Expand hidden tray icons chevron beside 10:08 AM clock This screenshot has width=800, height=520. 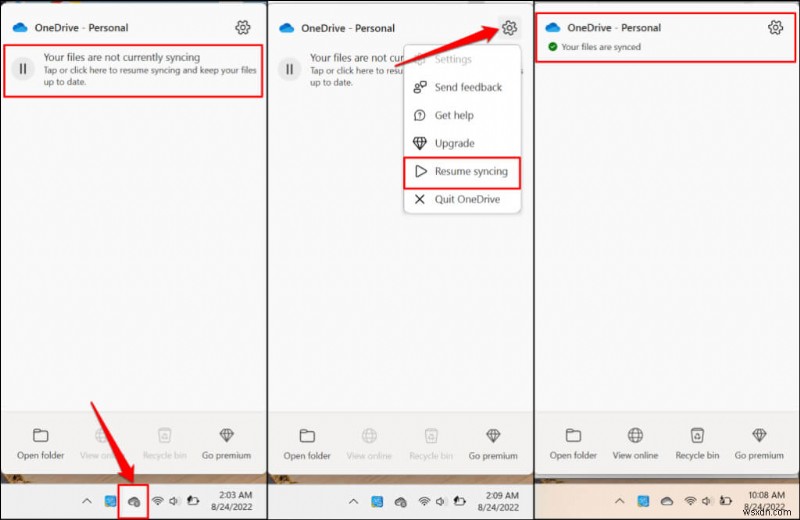[x=619, y=501]
